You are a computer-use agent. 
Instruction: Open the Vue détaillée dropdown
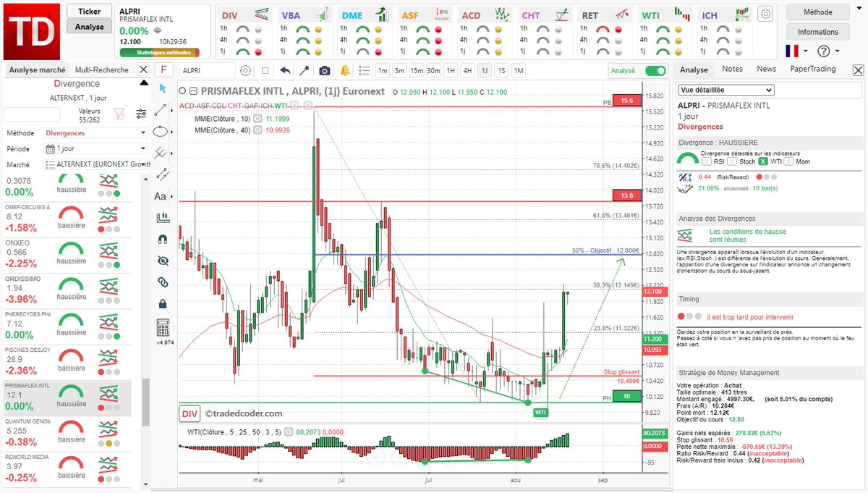pyautogui.click(x=726, y=90)
